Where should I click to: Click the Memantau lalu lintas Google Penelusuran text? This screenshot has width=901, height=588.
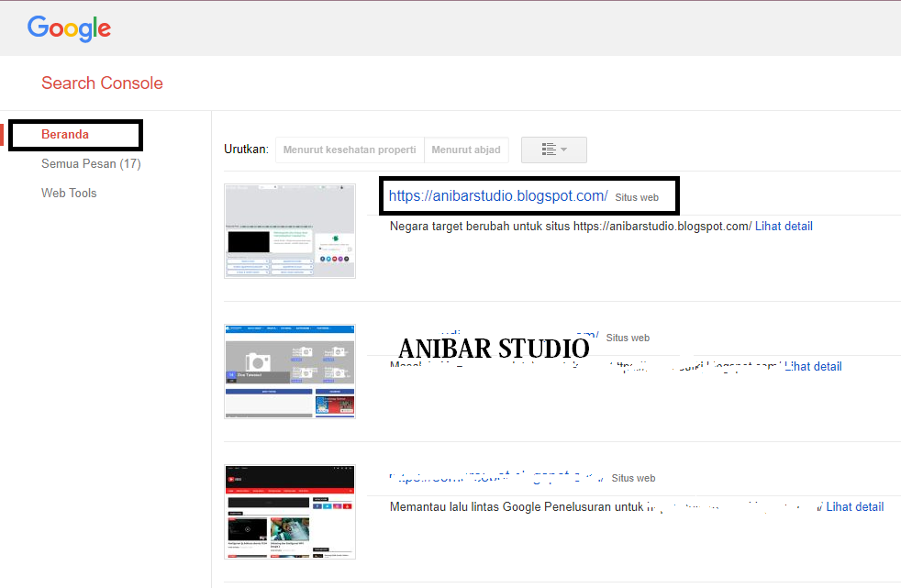click(x=517, y=507)
